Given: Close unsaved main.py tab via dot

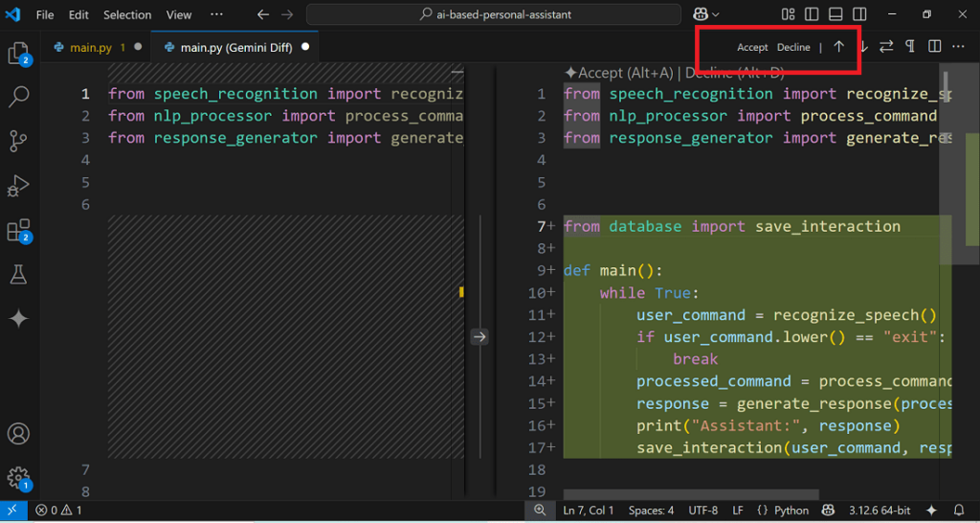Looking at the screenshot, I should coord(138,46).
